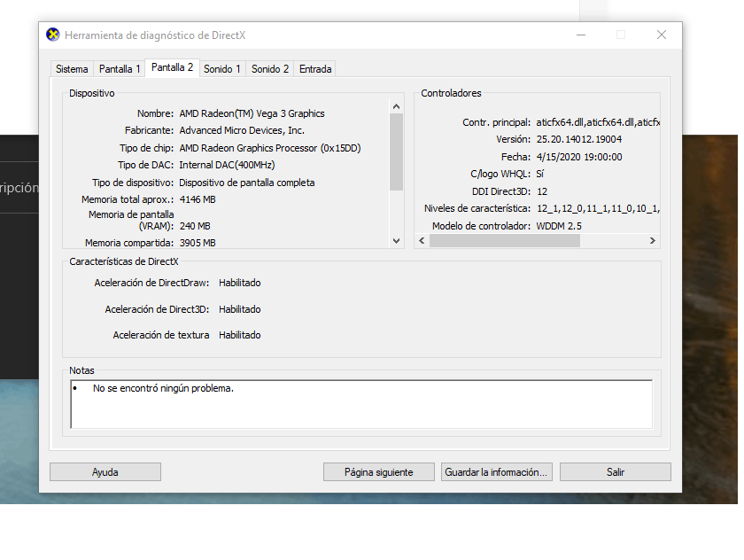Click the Controladores scroll left arrow
The height and width of the screenshot is (560, 744).
(x=422, y=241)
